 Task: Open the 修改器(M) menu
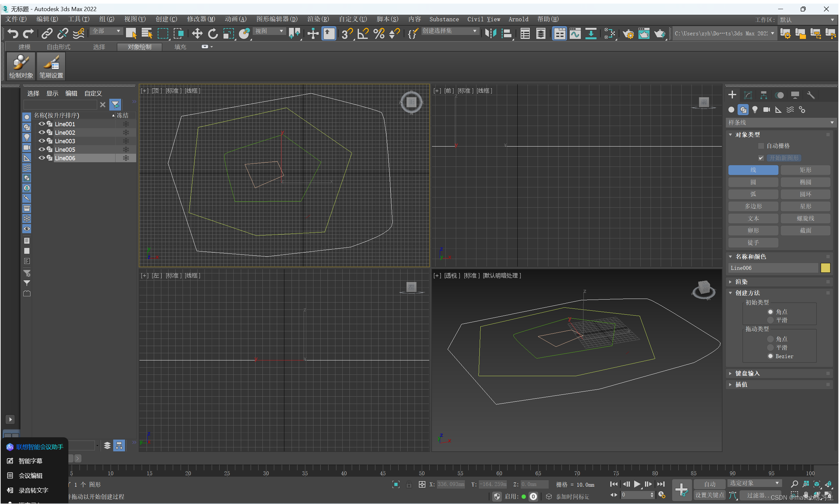pyautogui.click(x=201, y=19)
